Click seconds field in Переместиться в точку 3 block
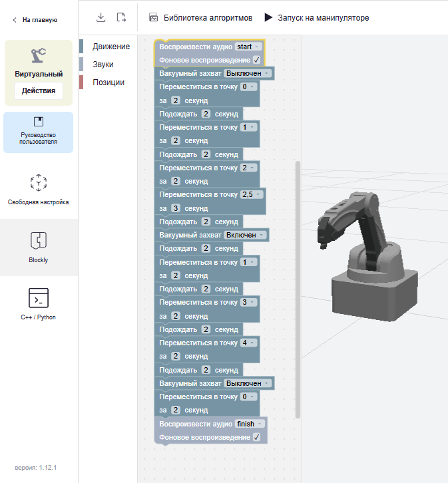This screenshot has height=483, width=448. pos(175,316)
